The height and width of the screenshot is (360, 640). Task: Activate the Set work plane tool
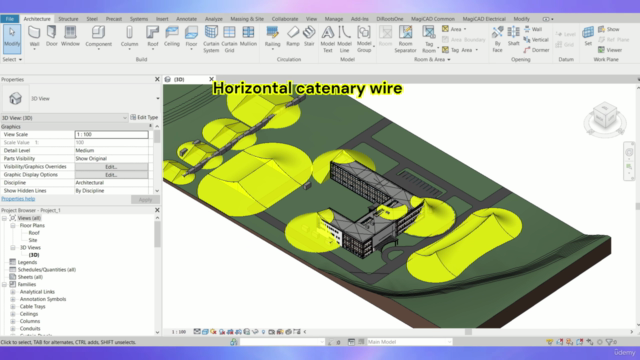click(x=588, y=36)
